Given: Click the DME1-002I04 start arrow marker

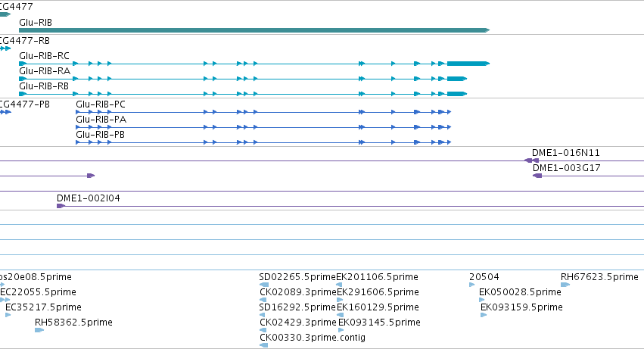Looking at the screenshot, I should pos(61,206).
